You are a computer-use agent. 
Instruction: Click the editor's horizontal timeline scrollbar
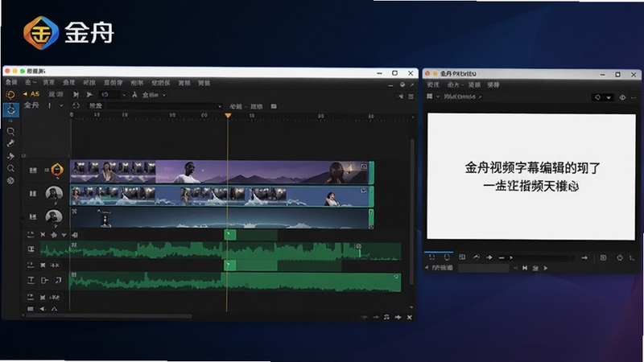(x=109, y=316)
